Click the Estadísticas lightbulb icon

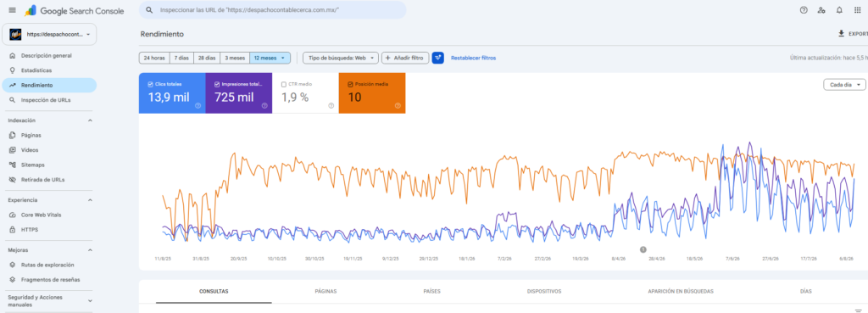point(12,70)
